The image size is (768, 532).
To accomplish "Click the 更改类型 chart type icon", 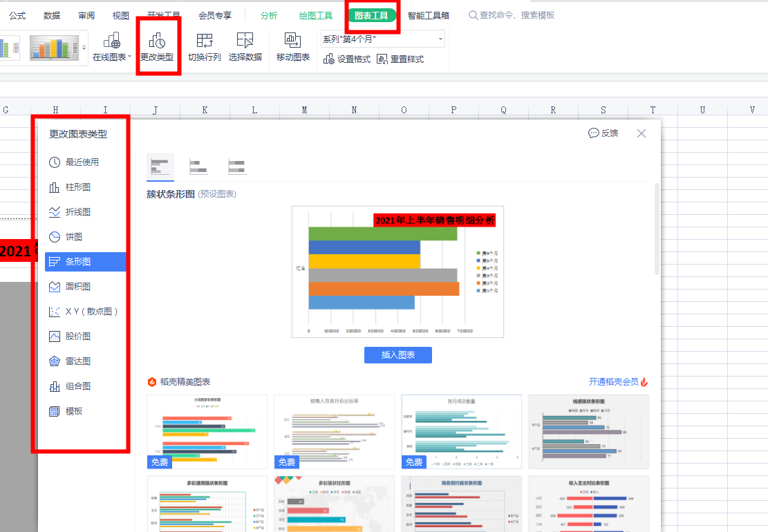I will tap(157, 41).
